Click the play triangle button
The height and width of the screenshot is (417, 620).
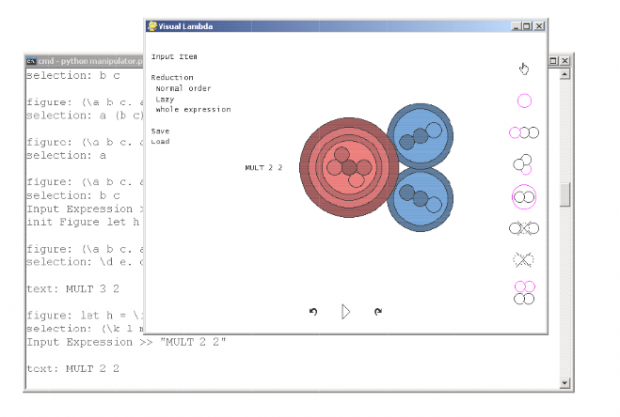click(x=346, y=312)
